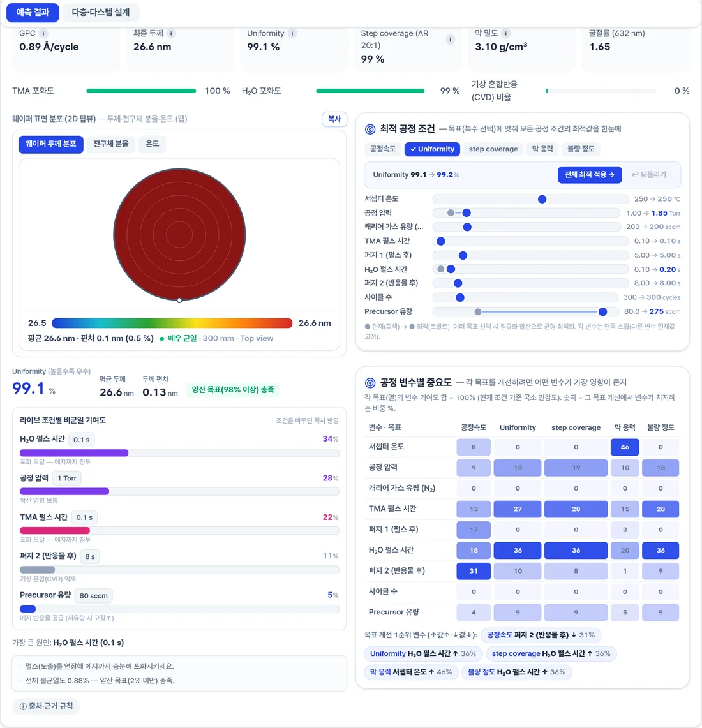The height and width of the screenshot is (728, 702).
Task: Switch to the 다층·다스텝 설계 tab
Action: (x=101, y=13)
